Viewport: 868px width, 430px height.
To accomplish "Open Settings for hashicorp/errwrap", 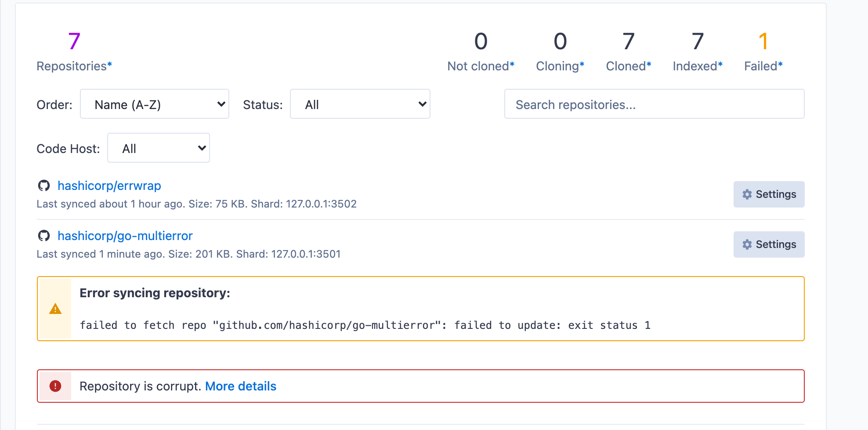I will click(769, 194).
